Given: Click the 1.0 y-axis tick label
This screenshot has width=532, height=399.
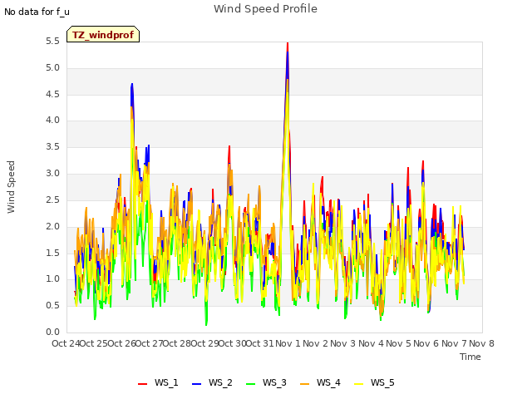Looking at the screenshot, I should click(52, 279).
